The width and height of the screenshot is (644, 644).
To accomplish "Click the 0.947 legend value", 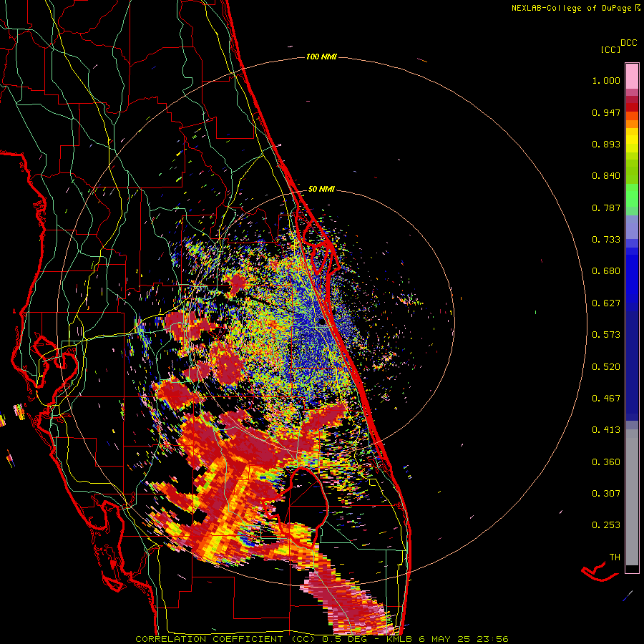I will [x=606, y=112].
